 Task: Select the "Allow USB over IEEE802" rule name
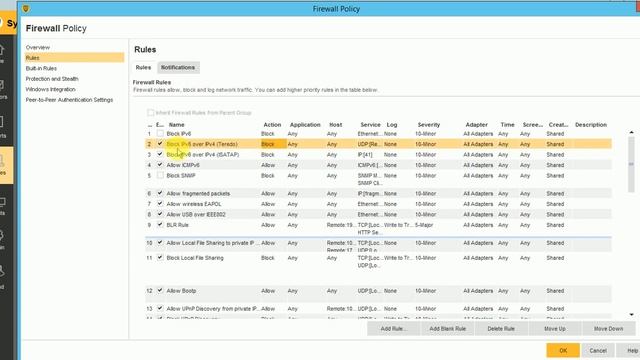pos(196,214)
